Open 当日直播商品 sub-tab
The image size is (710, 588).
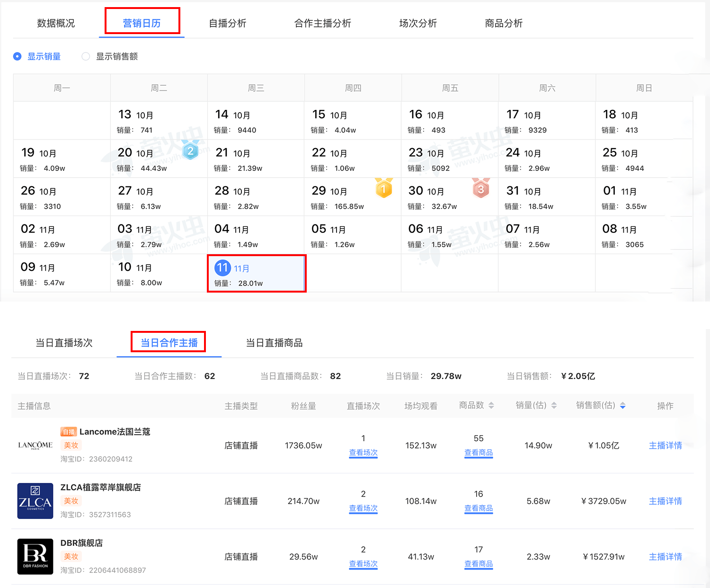274,343
